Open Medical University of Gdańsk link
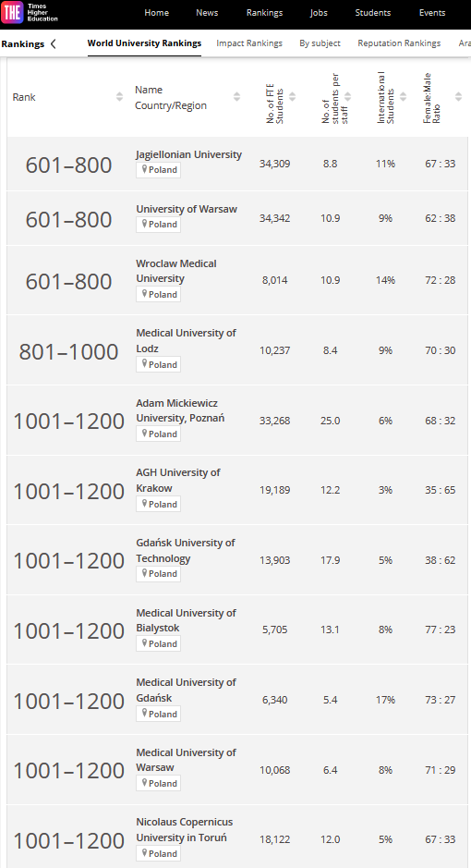 point(187,690)
